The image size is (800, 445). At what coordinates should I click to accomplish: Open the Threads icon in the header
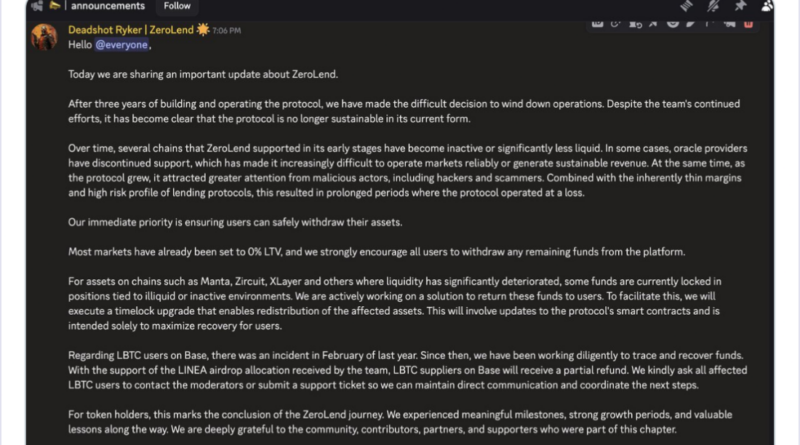(685, 5)
